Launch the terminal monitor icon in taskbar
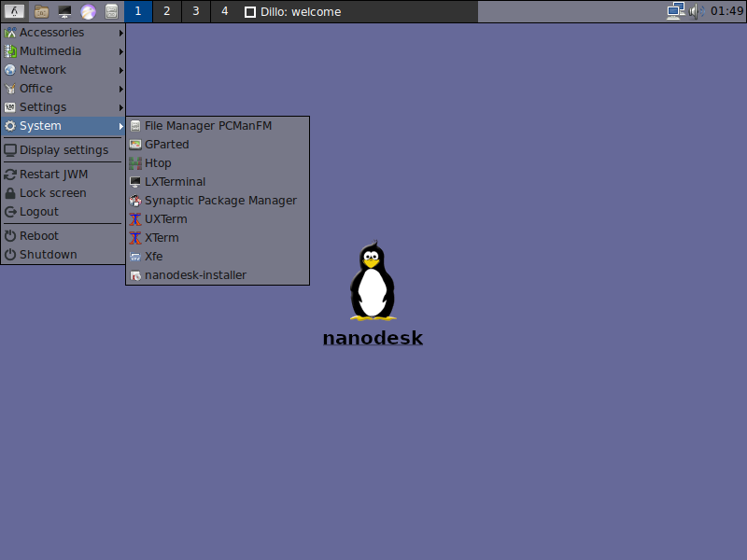Image resolution: width=747 pixels, height=560 pixels. (64, 11)
